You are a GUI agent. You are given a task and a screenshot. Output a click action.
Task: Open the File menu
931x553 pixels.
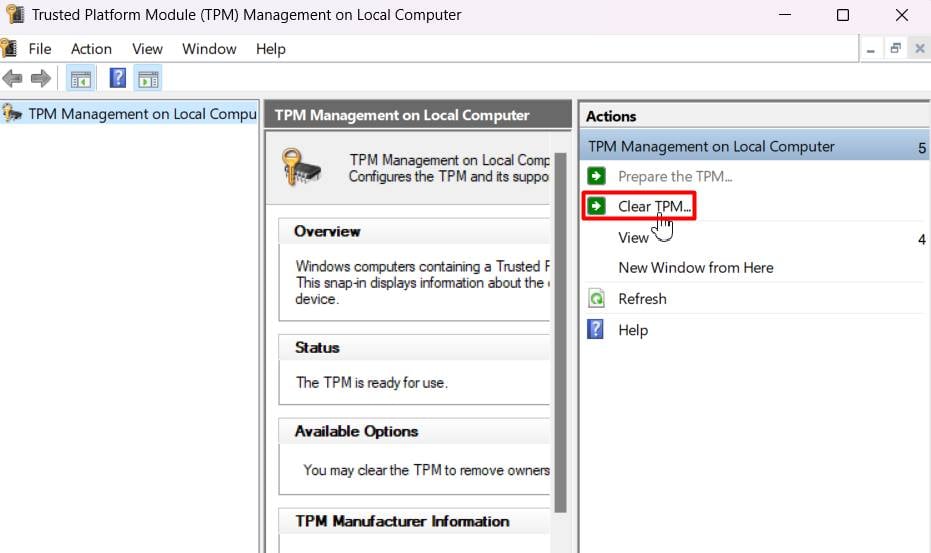click(x=40, y=49)
